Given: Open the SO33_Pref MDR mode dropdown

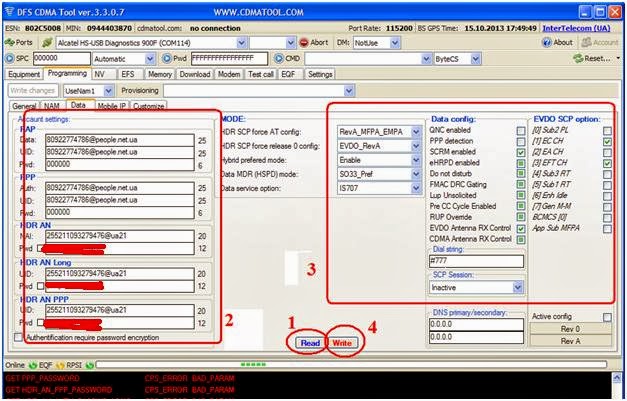Looking at the screenshot, I should click(416, 174).
